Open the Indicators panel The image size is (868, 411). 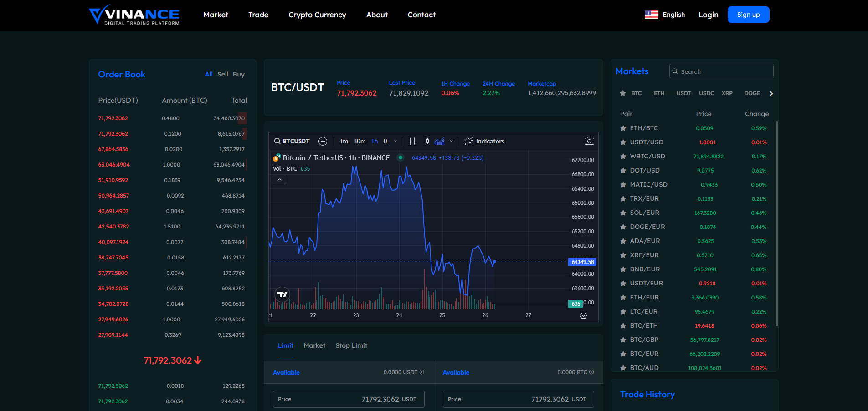484,141
